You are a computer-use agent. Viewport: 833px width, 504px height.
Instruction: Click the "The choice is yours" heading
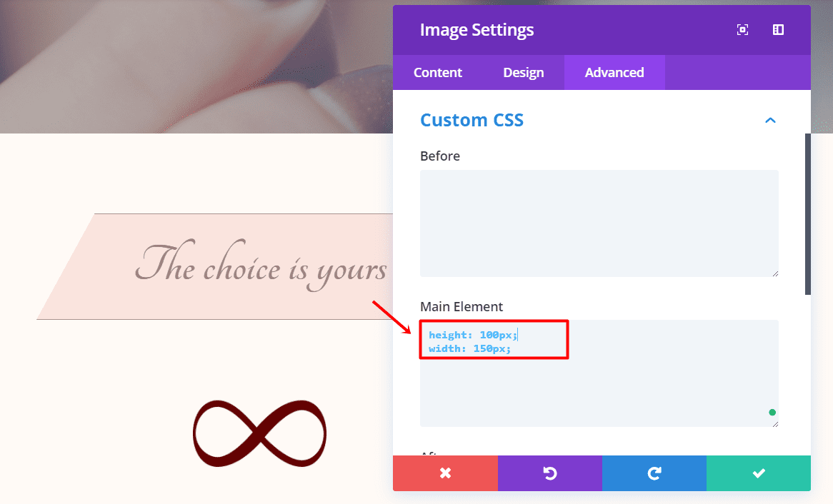coord(261,269)
